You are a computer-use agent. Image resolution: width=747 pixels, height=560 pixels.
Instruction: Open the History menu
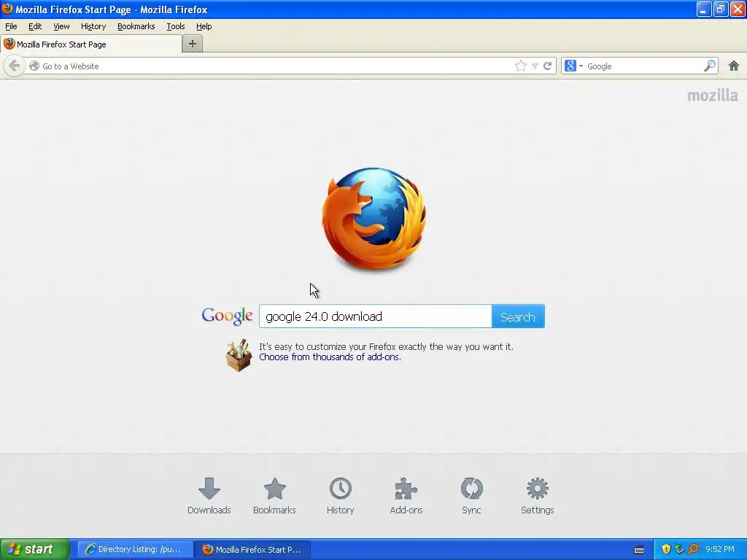(x=93, y=26)
